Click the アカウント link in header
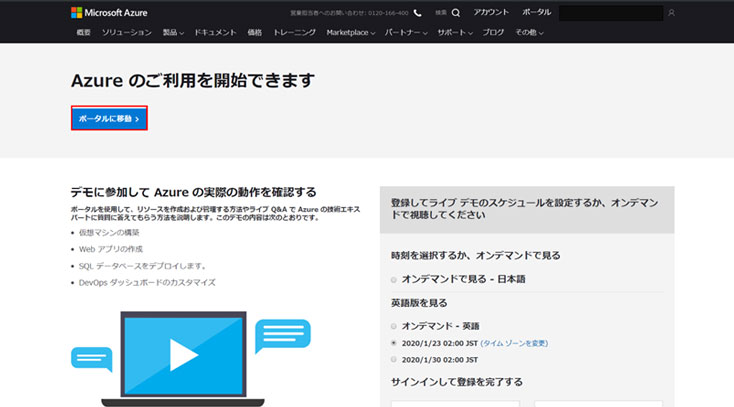 click(x=491, y=12)
